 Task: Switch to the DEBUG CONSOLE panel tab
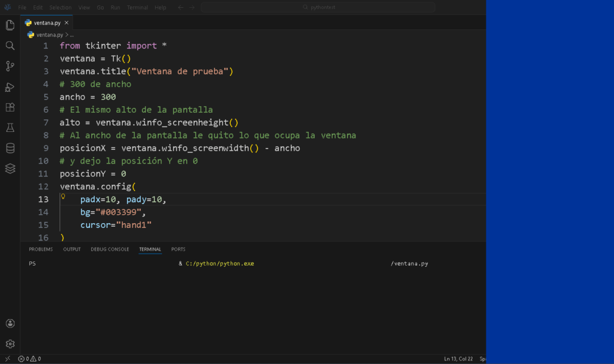[x=110, y=249]
